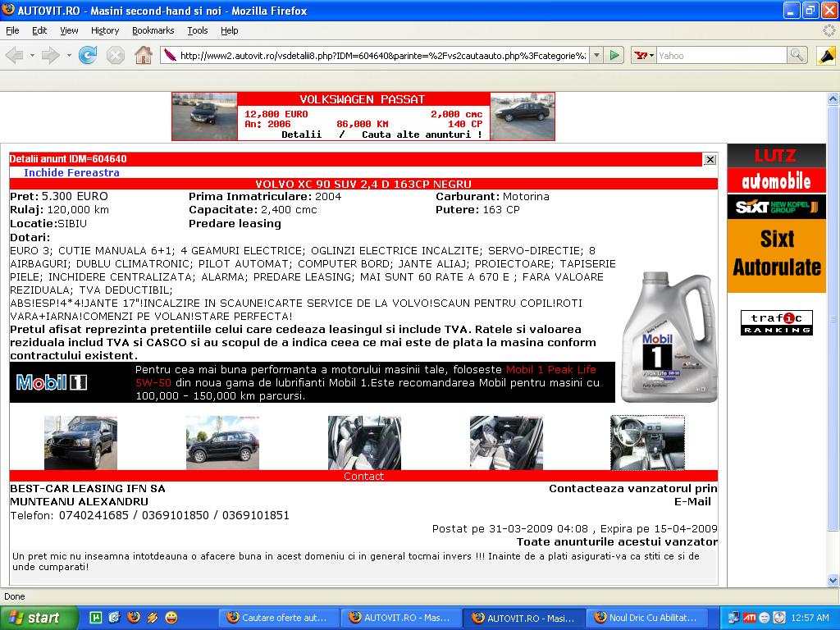Open the front seats interior thumbnail
The width and height of the screenshot is (840, 630).
tap(506, 443)
